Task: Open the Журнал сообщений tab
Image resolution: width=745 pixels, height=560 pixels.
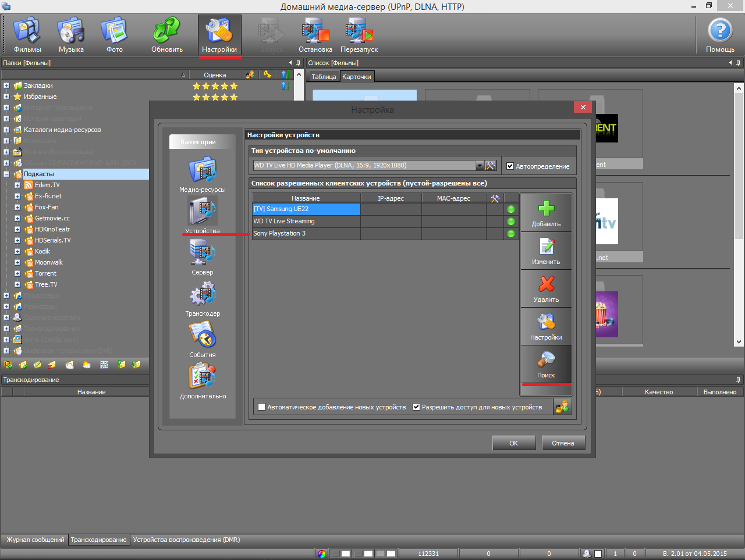Action: 35,540
